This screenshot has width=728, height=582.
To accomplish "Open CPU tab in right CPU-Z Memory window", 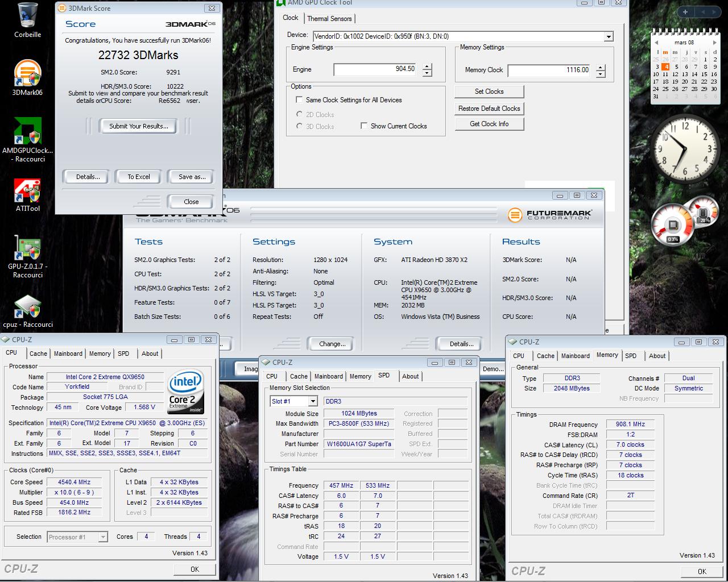I will click(519, 356).
